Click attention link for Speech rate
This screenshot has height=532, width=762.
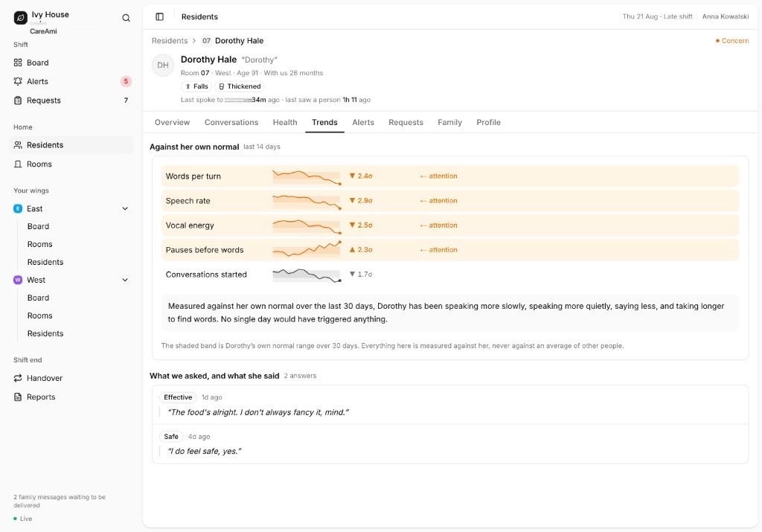pyautogui.click(x=438, y=201)
